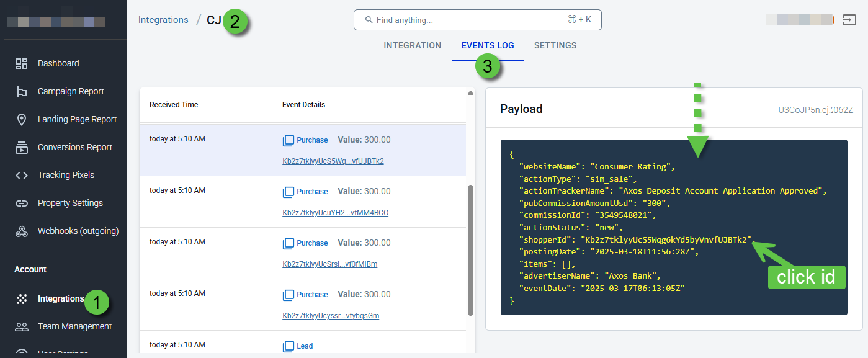Click the Find anything search field
The height and width of the screenshot is (358, 868).
tap(478, 20)
